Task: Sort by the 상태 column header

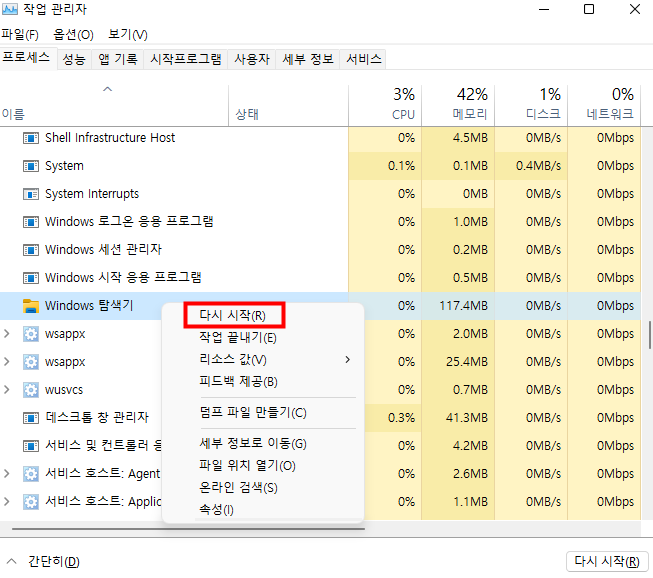Action: coord(288,106)
